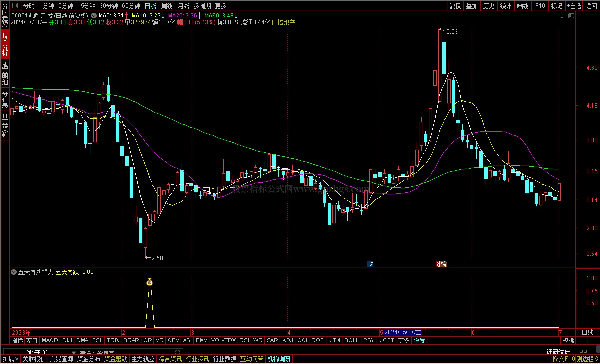Image resolution: width=600 pixels, height=364 pixels.
Task: Switch to the 60分钟 period
Action: (131, 6)
